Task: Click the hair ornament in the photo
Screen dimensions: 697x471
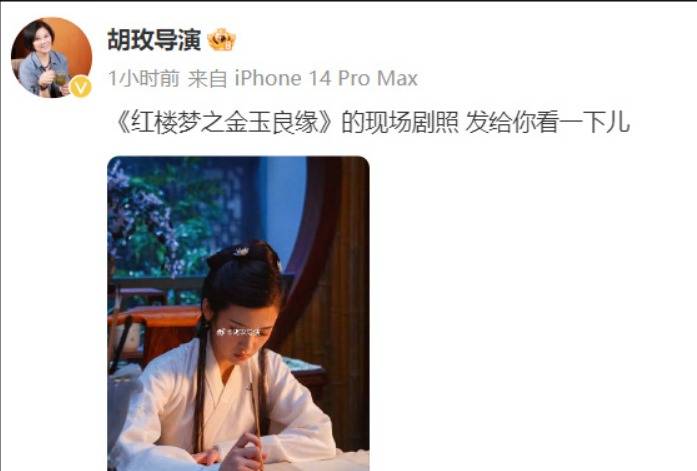Action: pos(241,252)
